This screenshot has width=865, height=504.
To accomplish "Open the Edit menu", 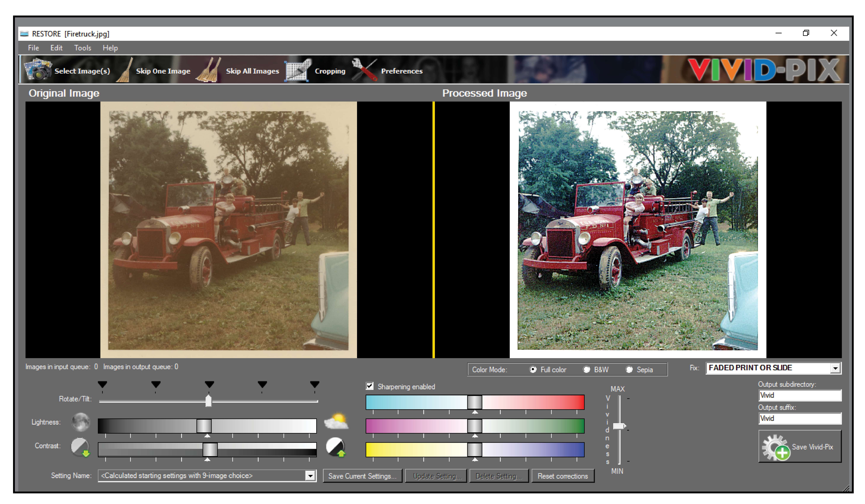I will (56, 48).
